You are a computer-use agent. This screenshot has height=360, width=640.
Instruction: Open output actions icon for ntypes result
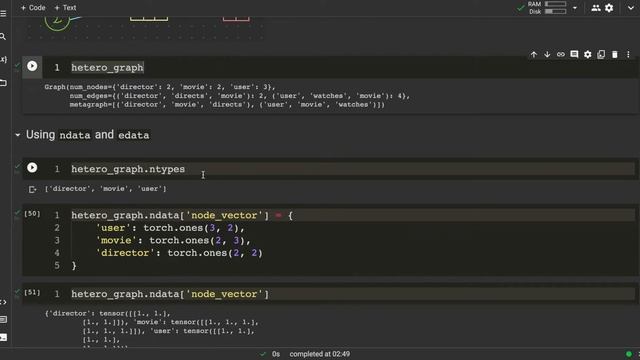(x=32, y=189)
